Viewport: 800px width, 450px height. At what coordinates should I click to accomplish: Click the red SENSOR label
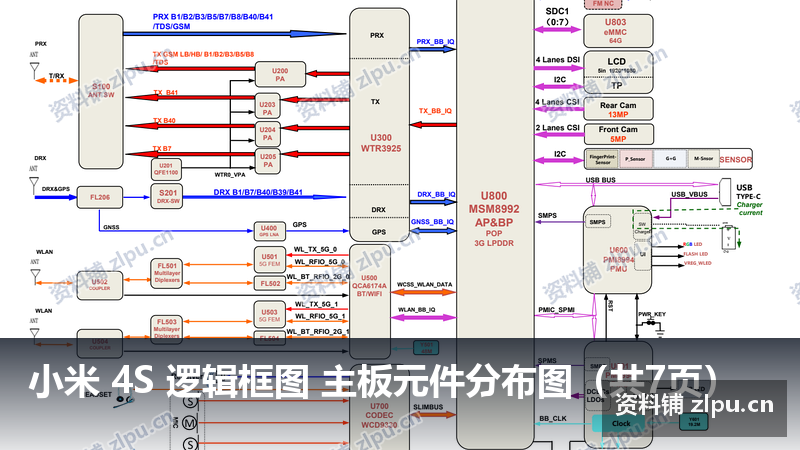point(736,160)
